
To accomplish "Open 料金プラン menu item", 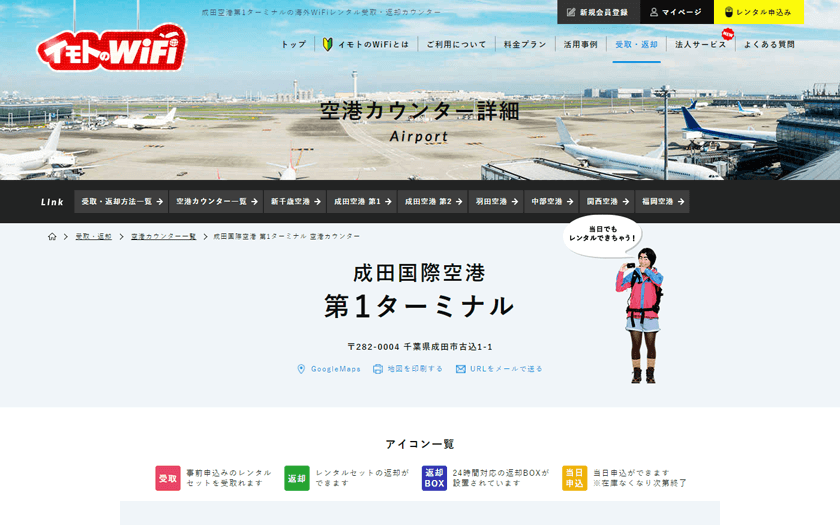I will tap(524, 44).
